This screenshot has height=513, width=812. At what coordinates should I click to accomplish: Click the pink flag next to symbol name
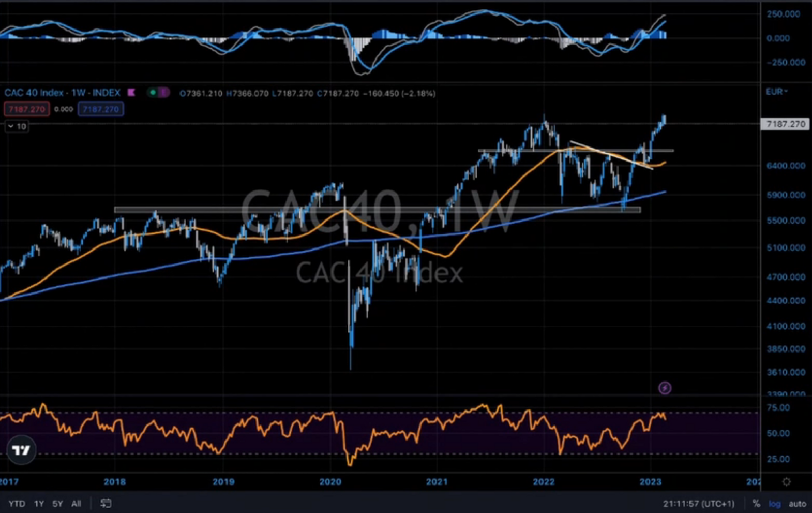pos(131,93)
